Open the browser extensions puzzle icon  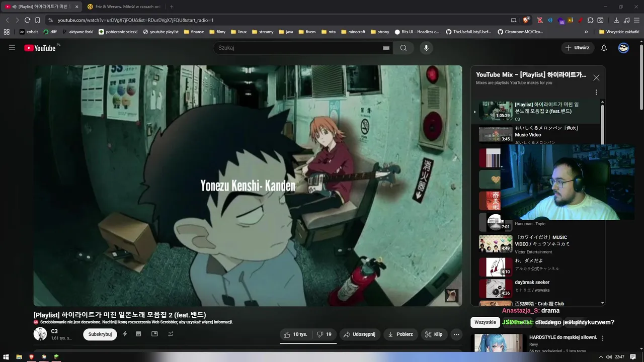(x=591, y=20)
